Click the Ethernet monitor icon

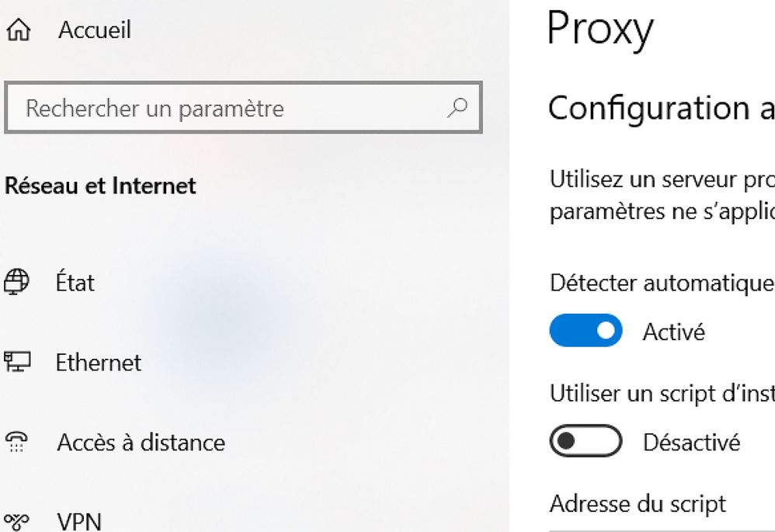click(x=16, y=362)
